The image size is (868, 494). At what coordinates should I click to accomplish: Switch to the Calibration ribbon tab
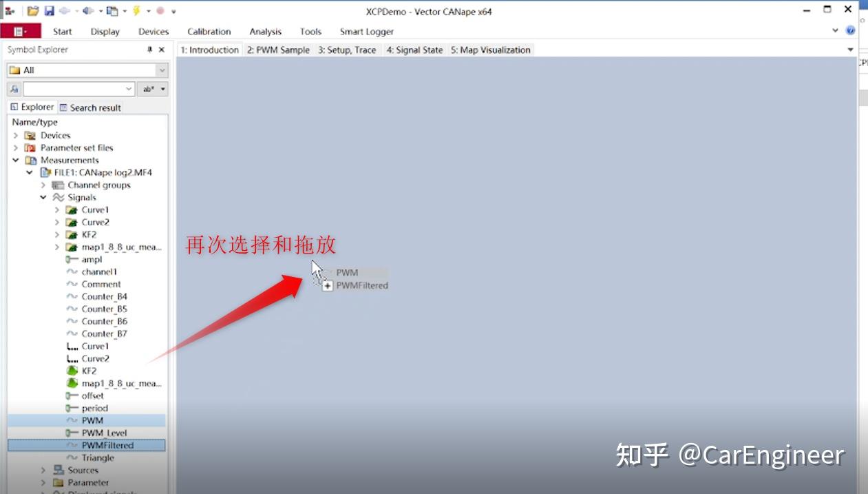[x=209, y=31]
